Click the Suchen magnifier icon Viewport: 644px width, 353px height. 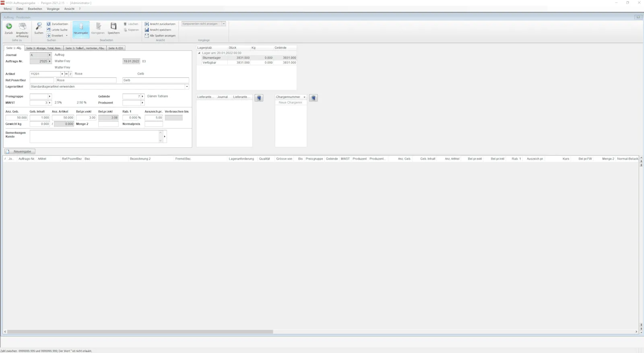point(39,27)
